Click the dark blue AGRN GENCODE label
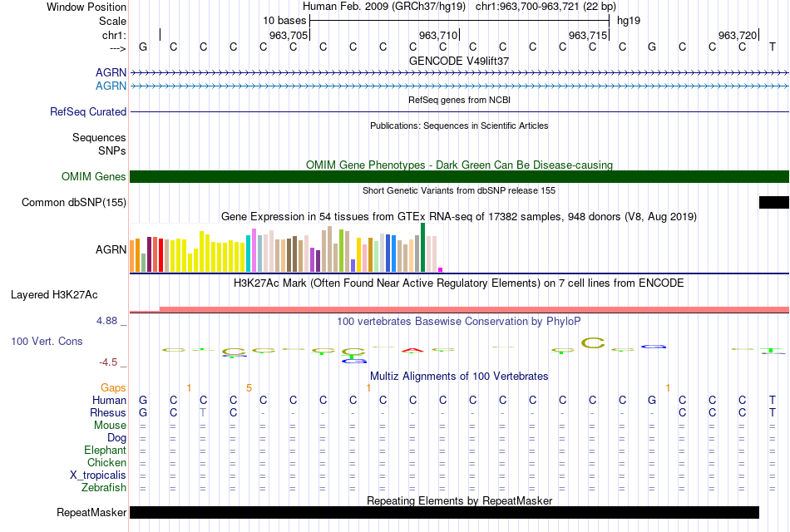 point(111,73)
